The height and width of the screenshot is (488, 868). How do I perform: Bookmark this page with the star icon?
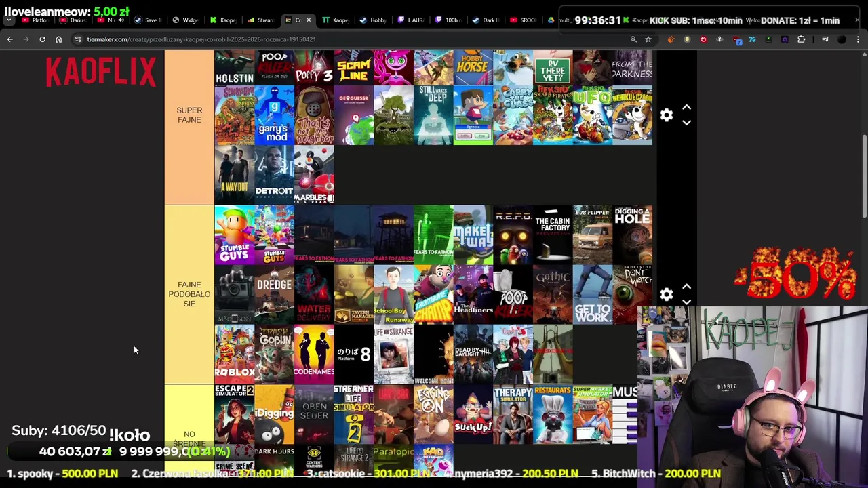coord(648,39)
